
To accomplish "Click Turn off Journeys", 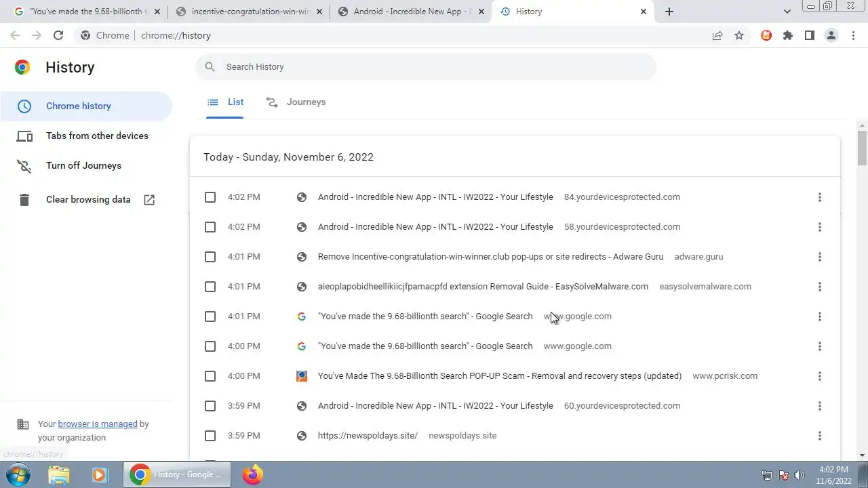I will 86,165.
